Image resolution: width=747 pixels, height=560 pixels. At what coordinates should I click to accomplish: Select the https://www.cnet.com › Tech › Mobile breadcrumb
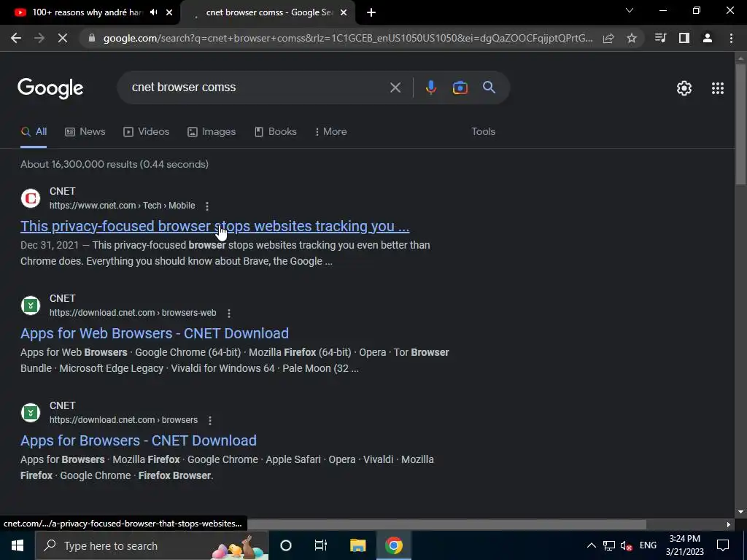(x=123, y=206)
